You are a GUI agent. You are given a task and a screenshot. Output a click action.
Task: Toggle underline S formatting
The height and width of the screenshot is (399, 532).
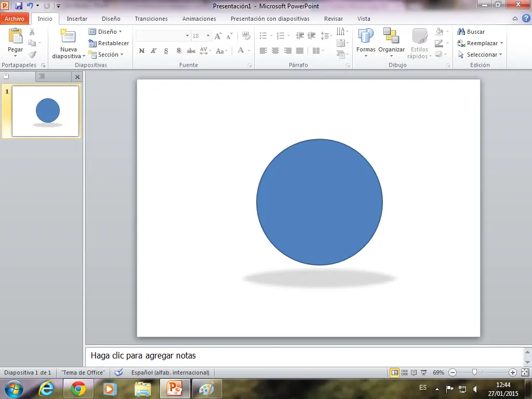coord(166,51)
